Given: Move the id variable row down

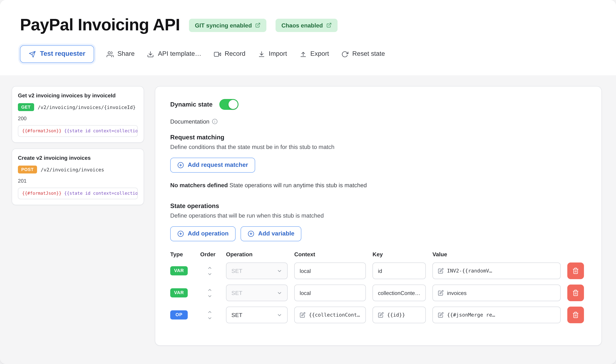Looking at the screenshot, I should coord(210,274).
